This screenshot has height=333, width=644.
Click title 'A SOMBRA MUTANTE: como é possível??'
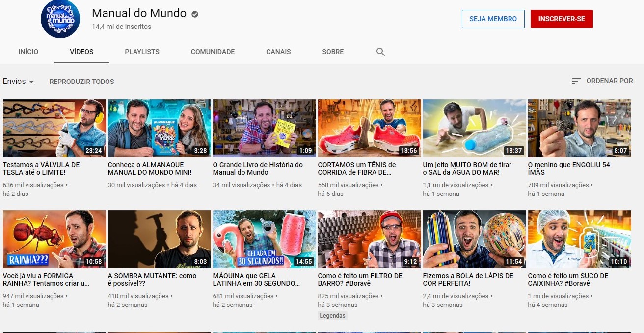(x=152, y=279)
